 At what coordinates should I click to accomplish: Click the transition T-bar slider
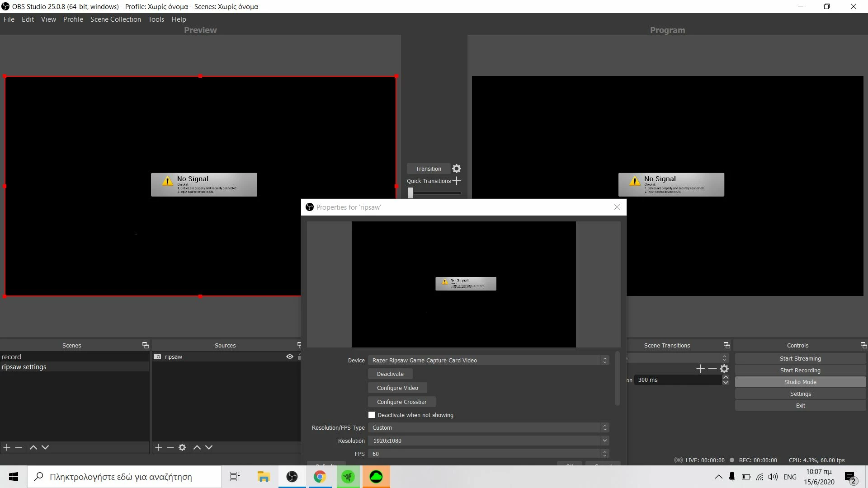point(410,193)
